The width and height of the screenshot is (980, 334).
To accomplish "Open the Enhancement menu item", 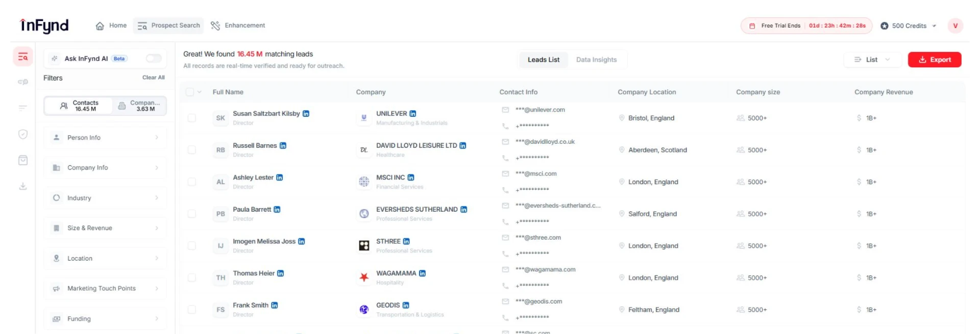I will [x=238, y=25].
